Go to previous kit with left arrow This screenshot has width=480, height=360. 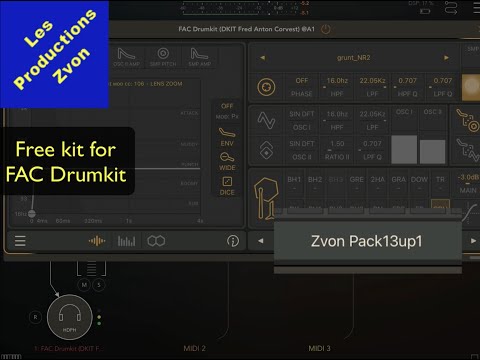[261, 241]
